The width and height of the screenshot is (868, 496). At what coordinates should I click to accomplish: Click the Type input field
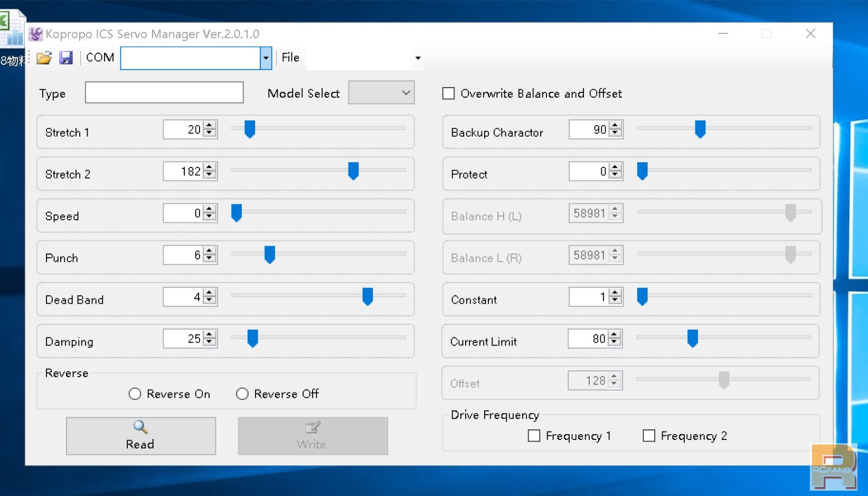[164, 92]
